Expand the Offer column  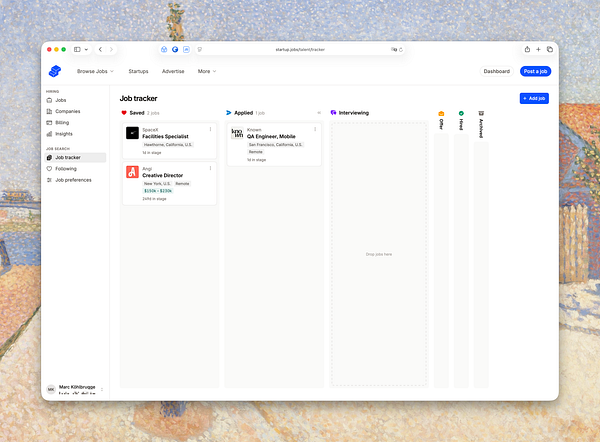tap(441, 121)
